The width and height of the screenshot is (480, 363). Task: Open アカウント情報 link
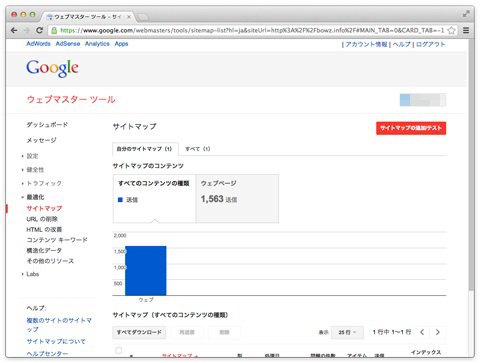366,44
